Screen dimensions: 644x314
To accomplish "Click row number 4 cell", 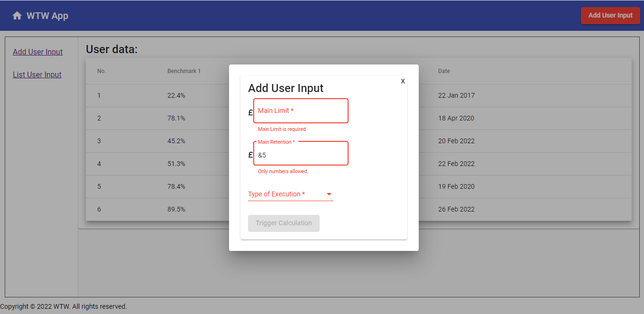I will pos(99,164).
